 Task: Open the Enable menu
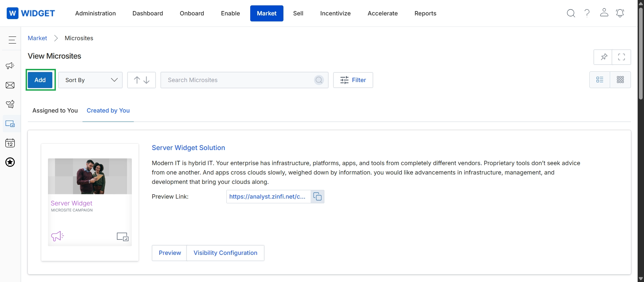(230, 13)
